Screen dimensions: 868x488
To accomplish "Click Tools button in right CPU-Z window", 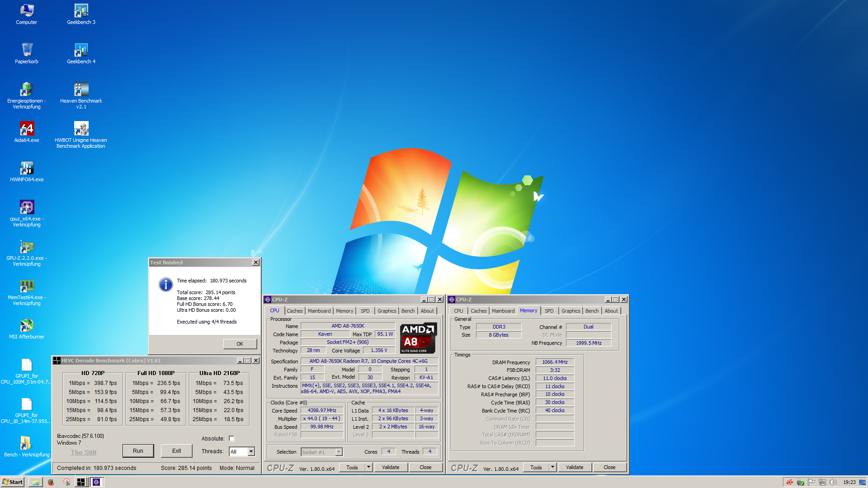I will point(536,467).
